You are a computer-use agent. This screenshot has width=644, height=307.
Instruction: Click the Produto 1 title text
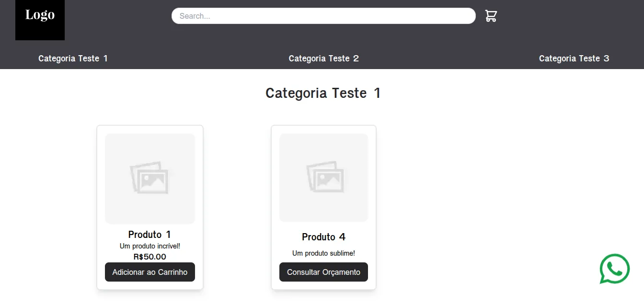coord(149,235)
